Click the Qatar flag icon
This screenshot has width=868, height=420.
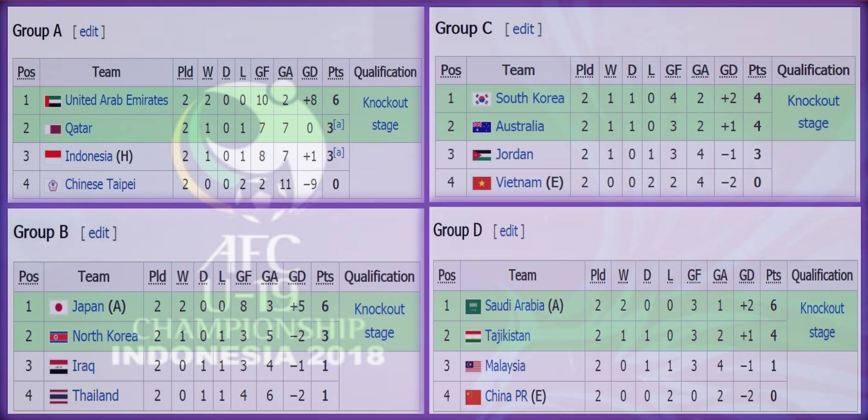tap(53, 129)
